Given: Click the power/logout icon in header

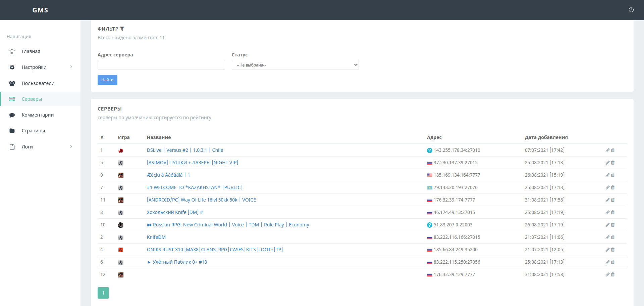Looking at the screenshot, I should (631, 10).
